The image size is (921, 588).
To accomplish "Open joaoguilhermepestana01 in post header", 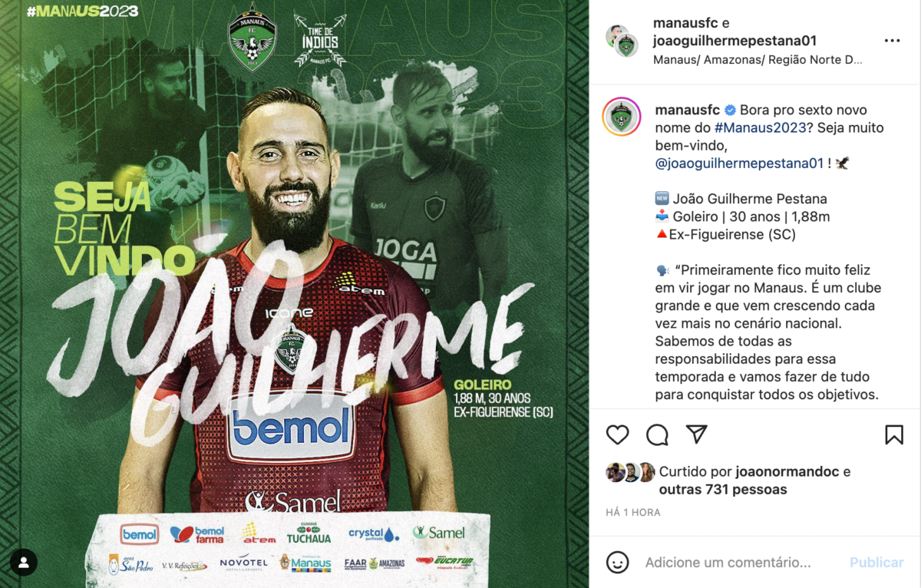I will click(734, 41).
